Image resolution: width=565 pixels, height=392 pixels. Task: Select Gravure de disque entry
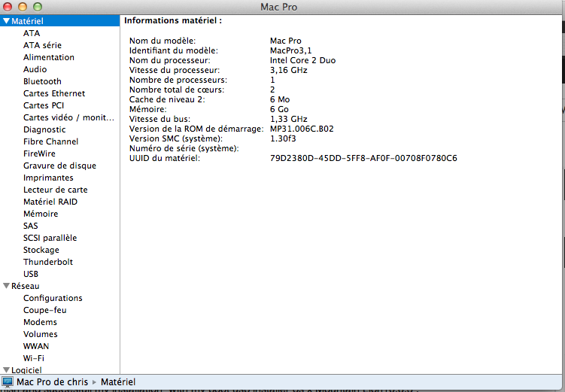[x=59, y=166]
